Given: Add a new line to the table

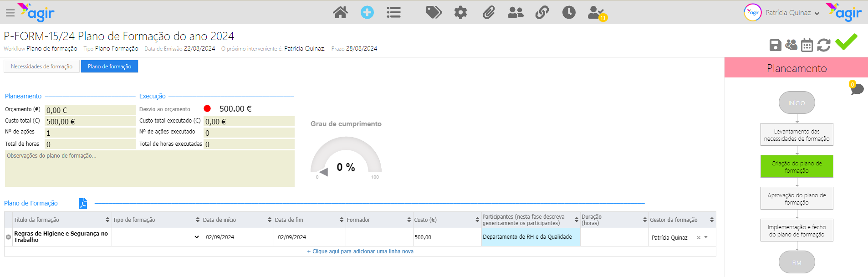Looking at the screenshot, I should pos(360,251).
